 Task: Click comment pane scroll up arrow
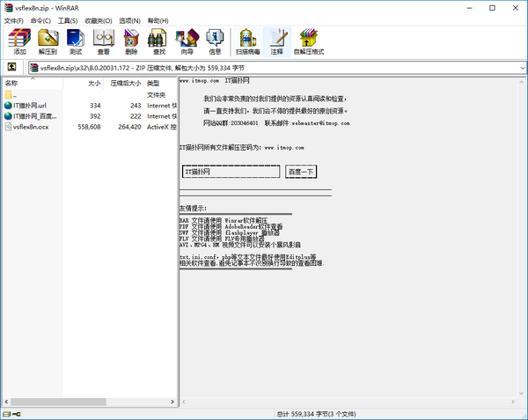coord(521,82)
